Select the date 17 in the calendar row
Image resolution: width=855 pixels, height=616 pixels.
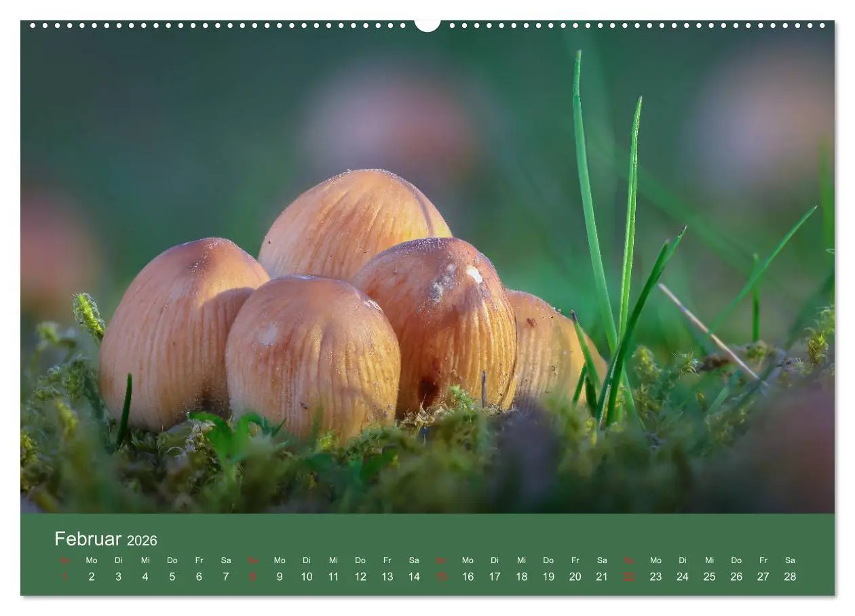click(x=495, y=577)
